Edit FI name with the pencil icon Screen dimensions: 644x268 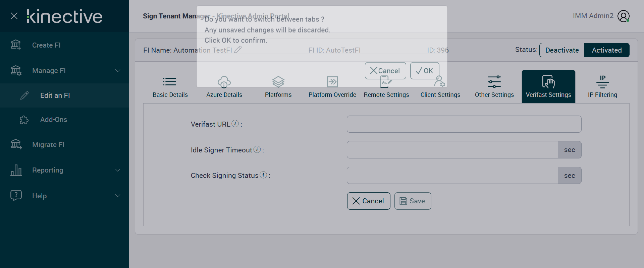(238, 50)
